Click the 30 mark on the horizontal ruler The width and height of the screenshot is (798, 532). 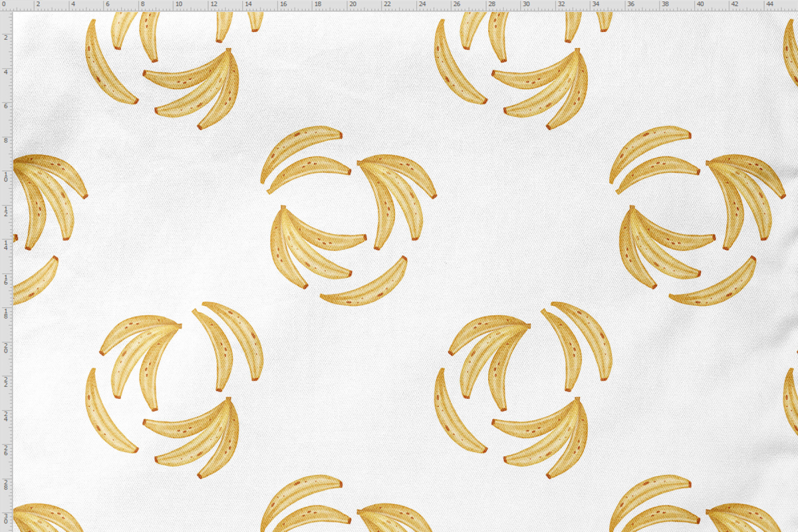click(526, 5)
